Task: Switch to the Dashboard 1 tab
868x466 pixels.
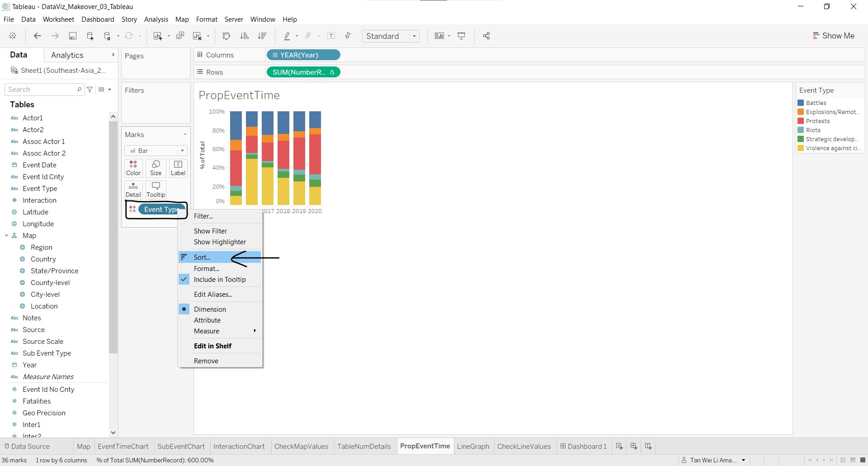Action: [x=583, y=446]
